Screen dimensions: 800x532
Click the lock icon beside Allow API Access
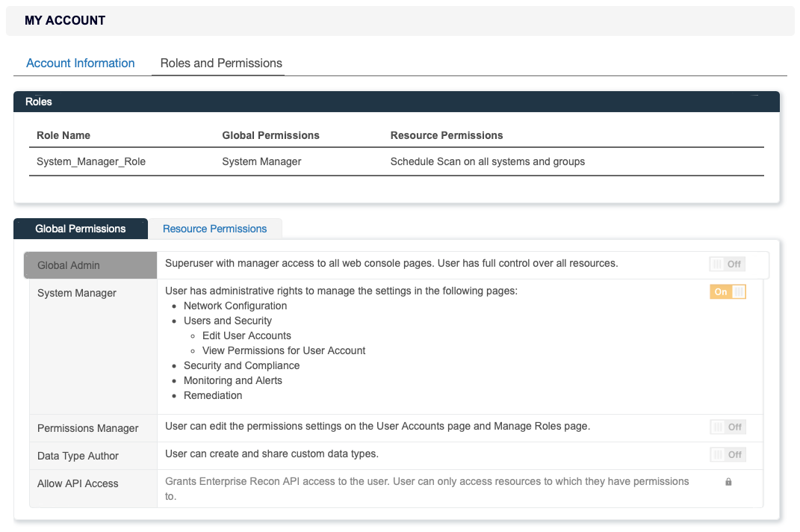click(728, 483)
